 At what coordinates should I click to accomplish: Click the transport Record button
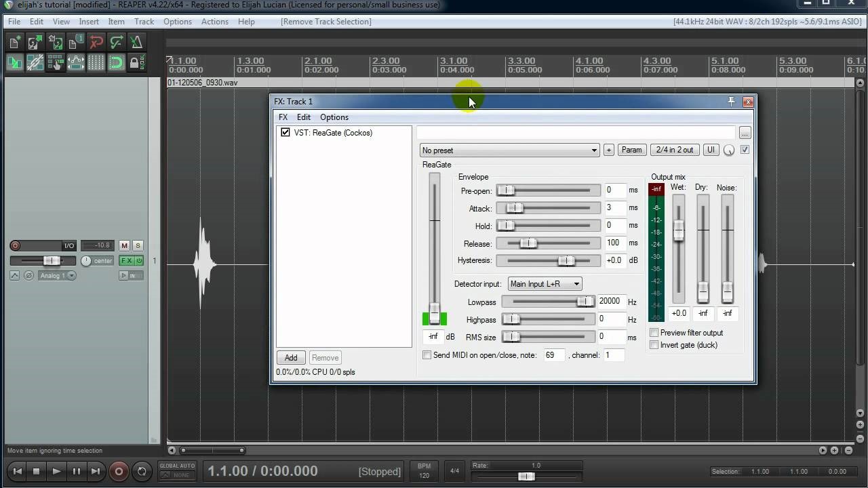[119, 471]
